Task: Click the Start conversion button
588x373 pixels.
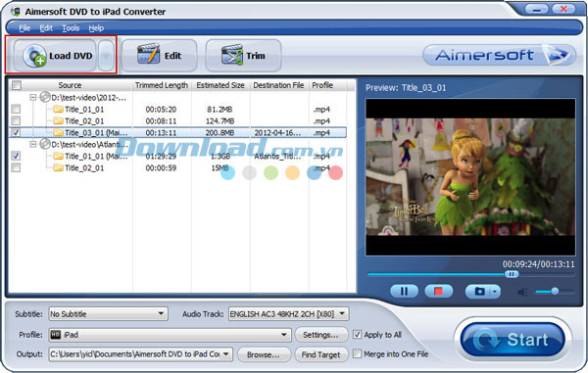Action: coord(513,340)
